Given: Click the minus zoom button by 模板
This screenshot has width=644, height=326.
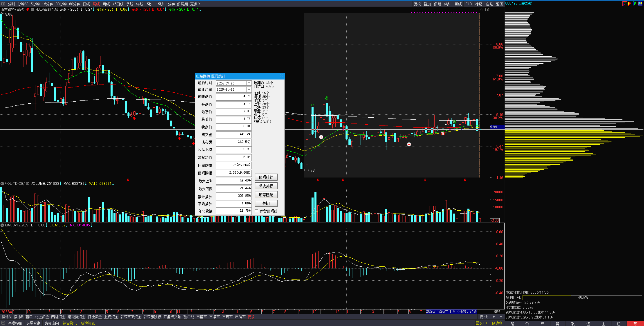Looking at the screenshot, I should (x=500, y=317).
